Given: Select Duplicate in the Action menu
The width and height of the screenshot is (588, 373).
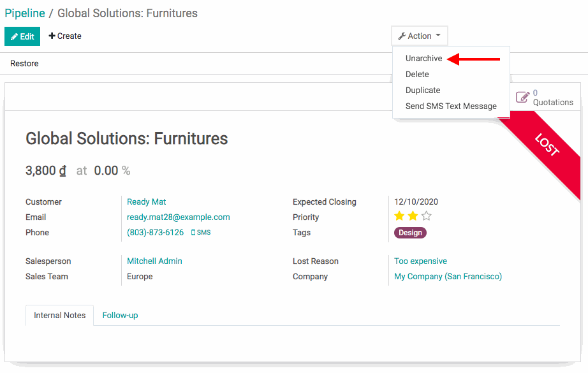Looking at the screenshot, I should click(423, 91).
